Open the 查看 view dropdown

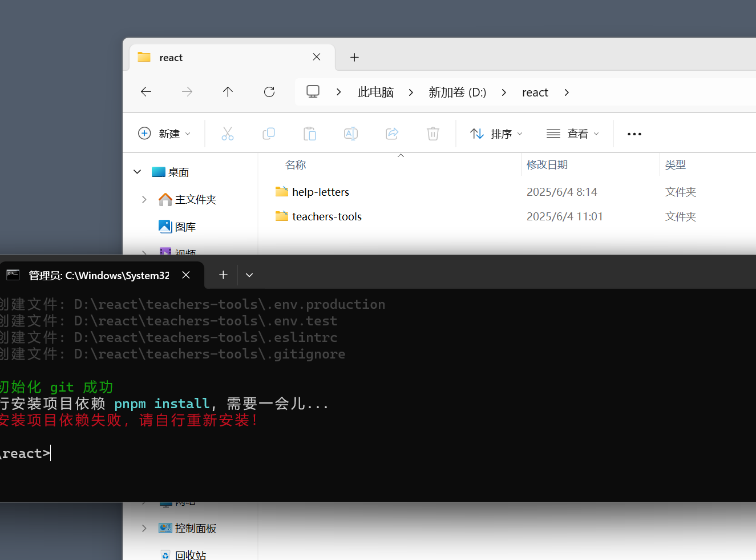point(573,134)
